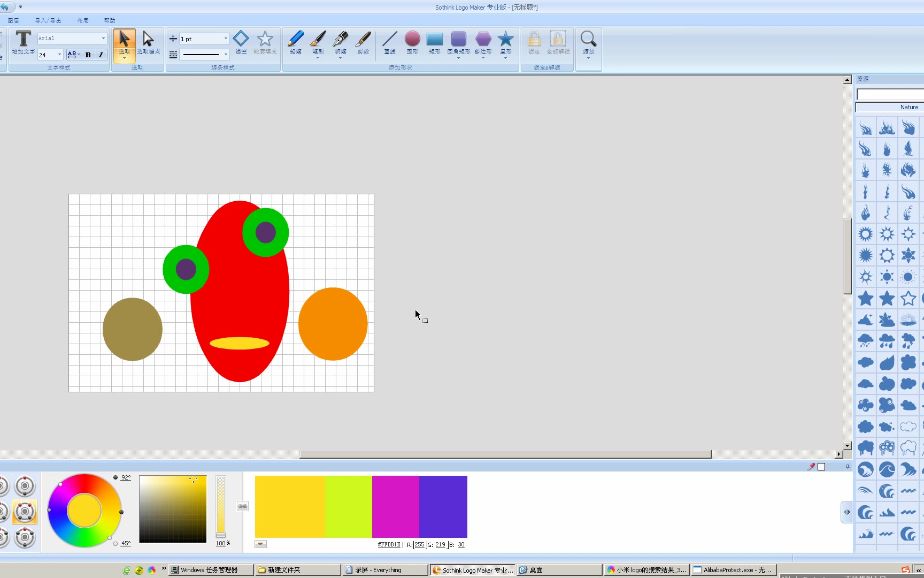This screenshot has height=578, width=924.
Task: Insert the solid star nature shape
Action: click(865, 299)
